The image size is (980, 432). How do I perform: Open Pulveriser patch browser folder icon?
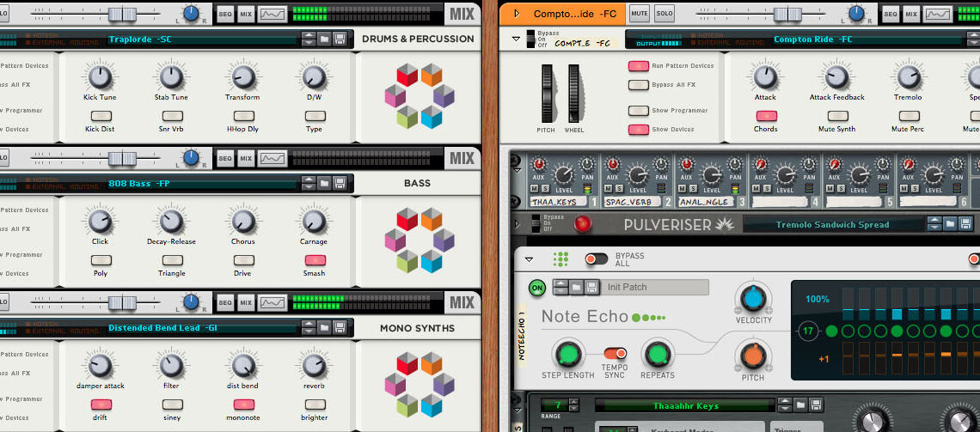[x=950, y=224]
